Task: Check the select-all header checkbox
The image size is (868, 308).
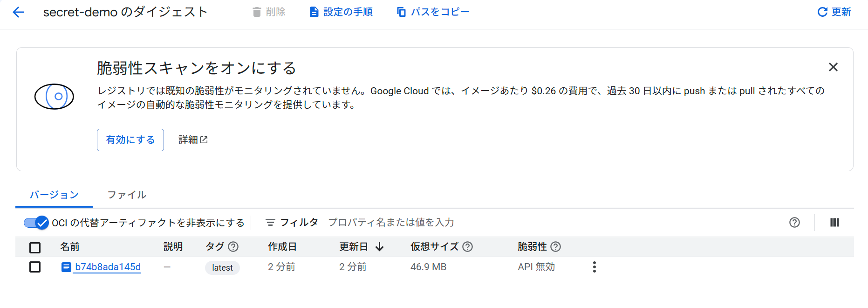Action: [35, 247]
